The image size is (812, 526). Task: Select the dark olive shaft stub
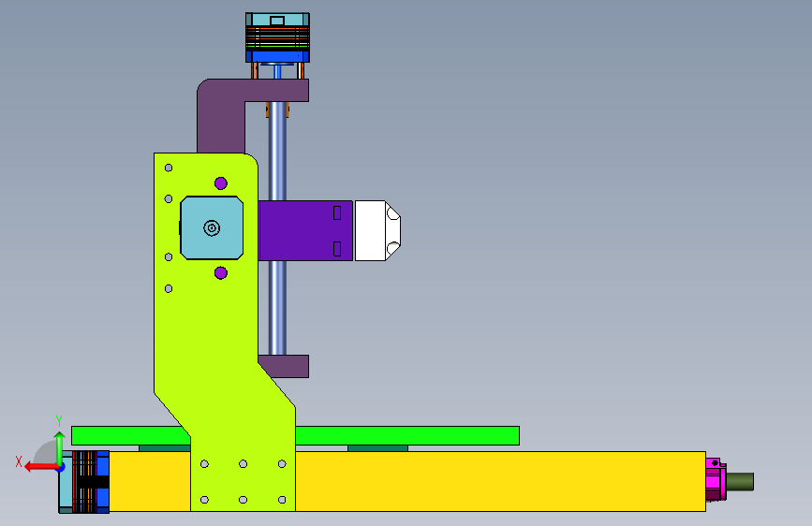click(x=740, y=481)
